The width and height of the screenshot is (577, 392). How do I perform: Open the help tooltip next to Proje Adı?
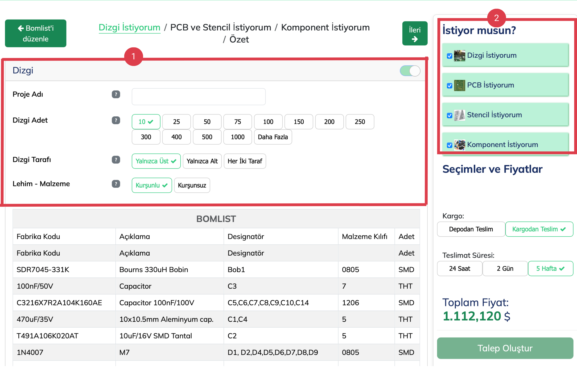[116, 94]
